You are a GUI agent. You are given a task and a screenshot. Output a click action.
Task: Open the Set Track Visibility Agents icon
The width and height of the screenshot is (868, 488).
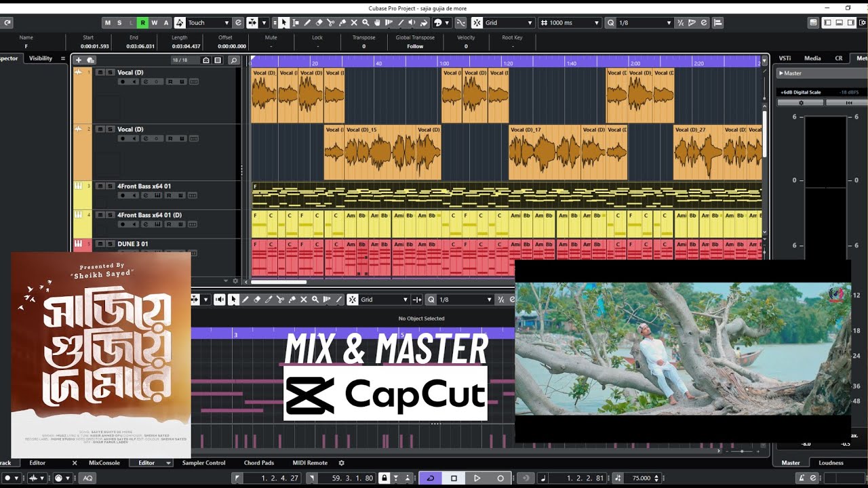tap(206, 60)
